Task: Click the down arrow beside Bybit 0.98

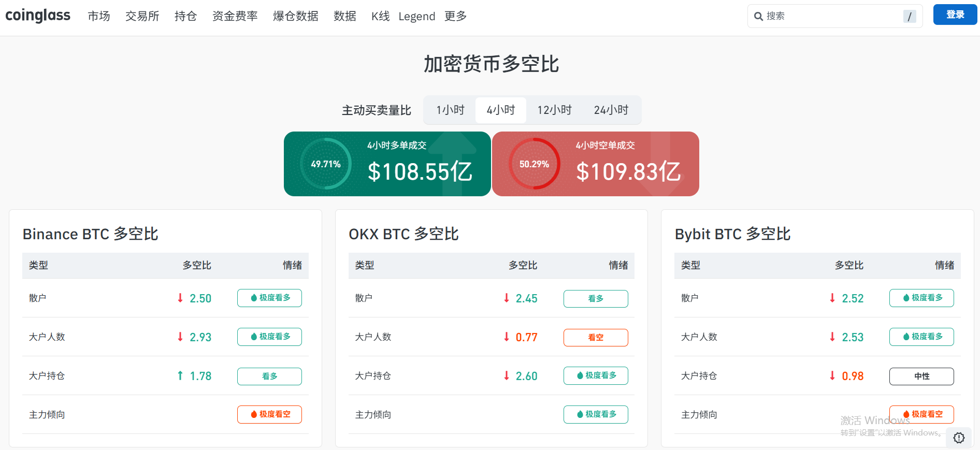Action: pyautogui.click(x=832, y=375)
